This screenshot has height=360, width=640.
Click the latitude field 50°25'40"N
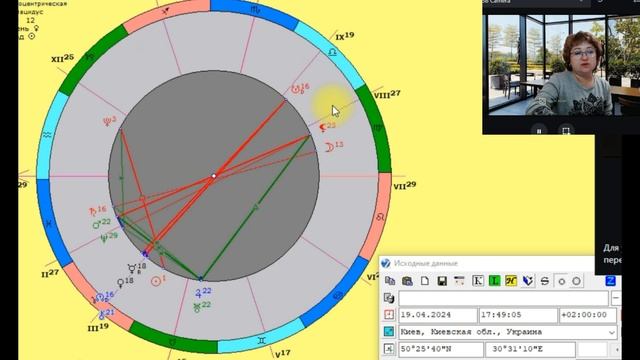441,349
